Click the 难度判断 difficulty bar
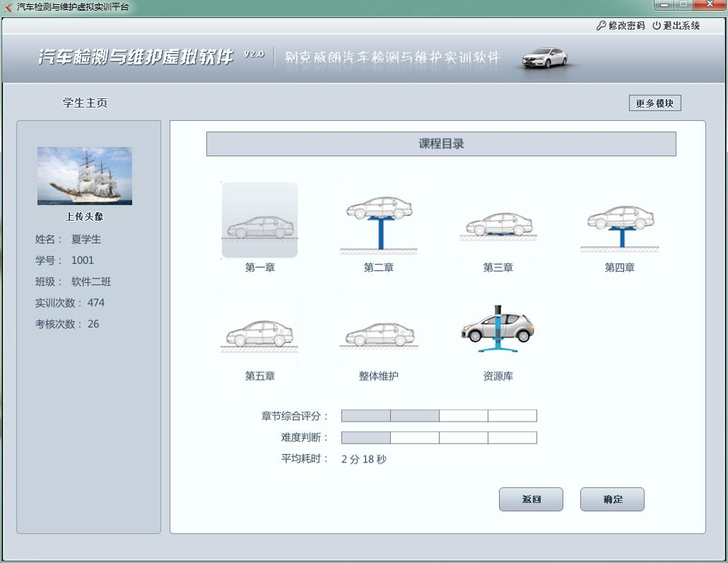Screen dimensions: 728x563 (x=439, y=438)
